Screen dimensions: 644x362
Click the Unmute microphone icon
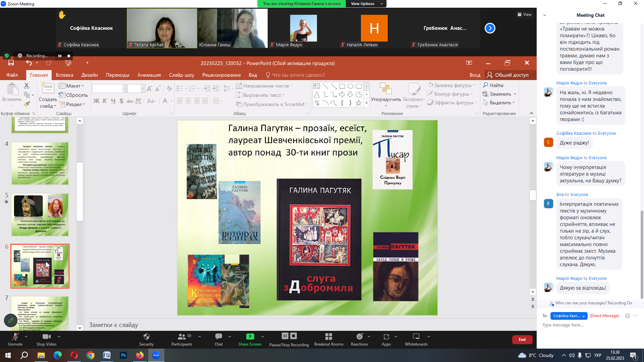(15, 337)
